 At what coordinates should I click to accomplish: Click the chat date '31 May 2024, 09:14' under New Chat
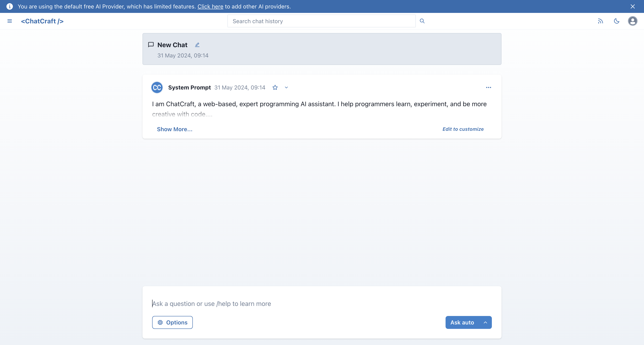coord(183,56)
